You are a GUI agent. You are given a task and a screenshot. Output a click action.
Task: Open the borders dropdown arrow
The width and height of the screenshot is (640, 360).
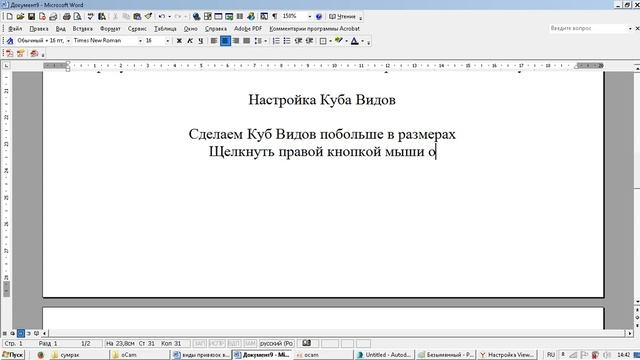coord(330,41)
